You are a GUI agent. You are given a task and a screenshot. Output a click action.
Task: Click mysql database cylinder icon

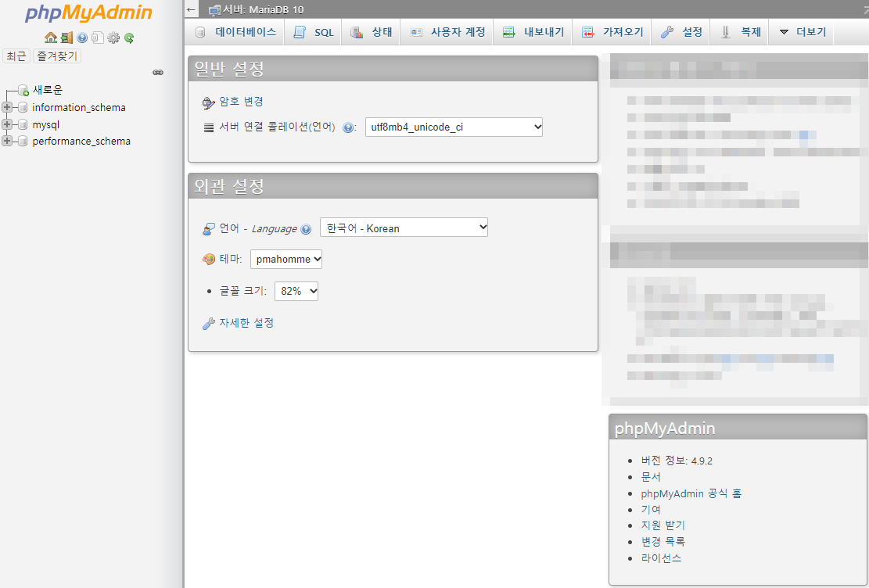point(23,124)
